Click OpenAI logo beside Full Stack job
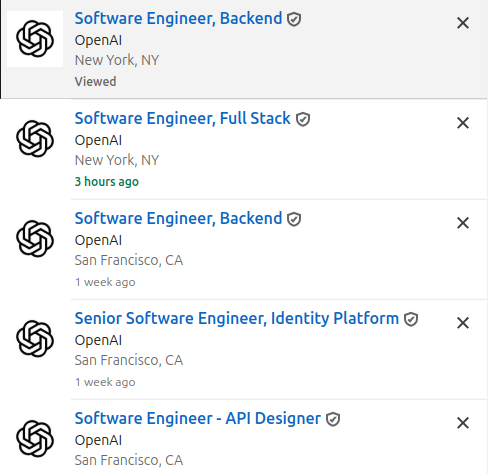Viewport: 488px width, 474px height. coord(35,139)
